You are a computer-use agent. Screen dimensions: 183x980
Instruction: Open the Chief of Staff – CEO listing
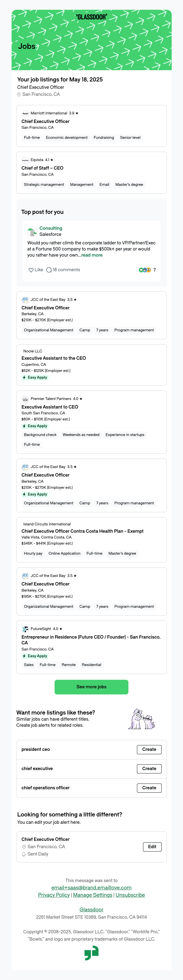[x=42, y=168]
